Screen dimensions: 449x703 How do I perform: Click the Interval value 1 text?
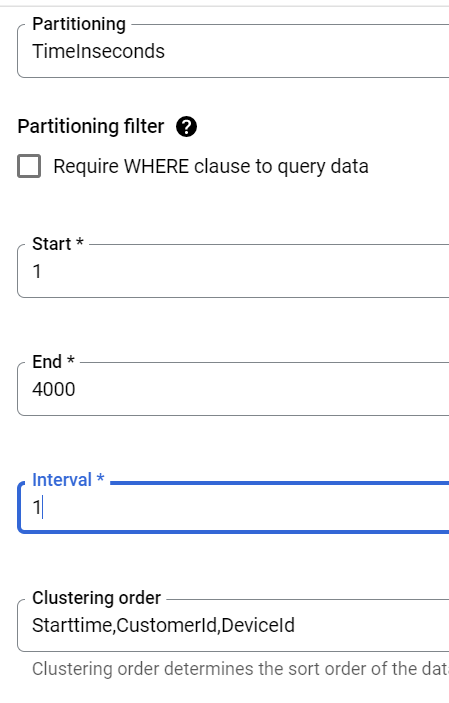pyautogui.click(x=37, y=508)
